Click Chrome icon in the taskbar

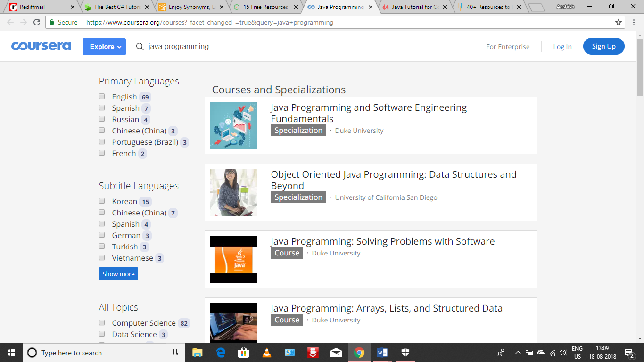359,353
